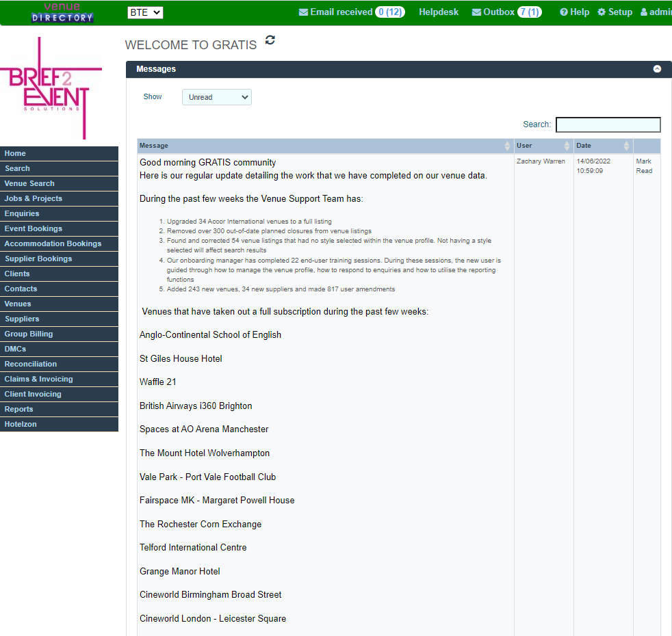Open Contacts in sidebar

click(59, 289)
